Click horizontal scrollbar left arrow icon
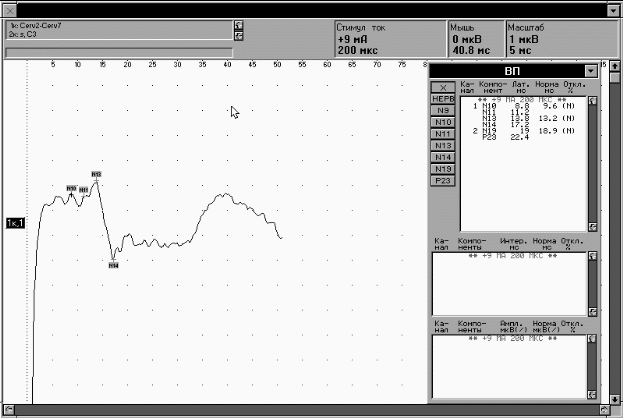Screen dimensions: 623x418 (9, 410)
